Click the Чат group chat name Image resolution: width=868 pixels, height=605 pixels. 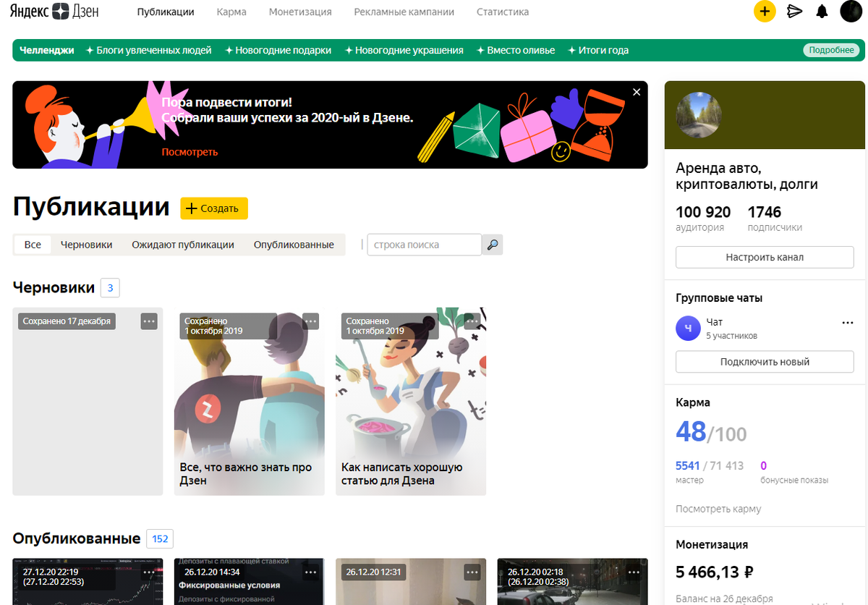coord(715,322)
